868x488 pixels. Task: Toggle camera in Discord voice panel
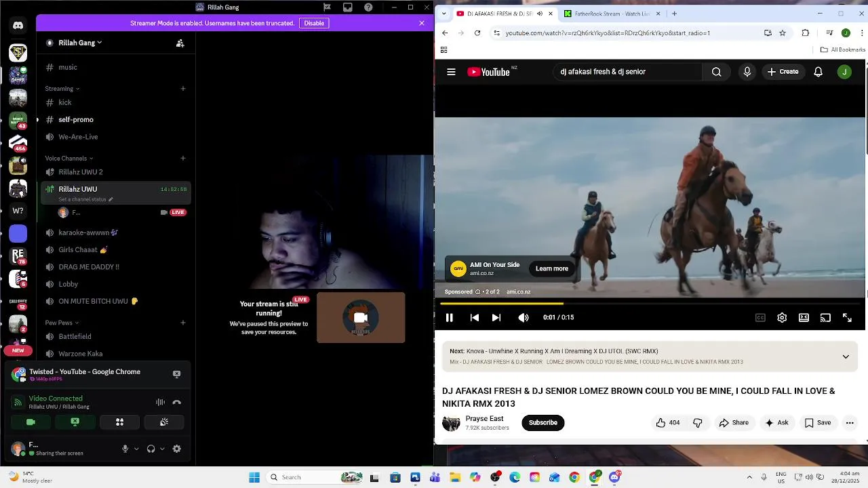31,422
